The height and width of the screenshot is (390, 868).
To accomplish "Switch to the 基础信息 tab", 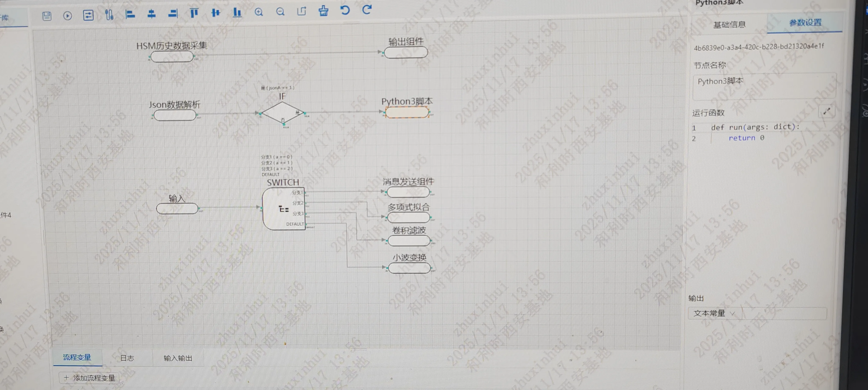I will pos(729,25).
